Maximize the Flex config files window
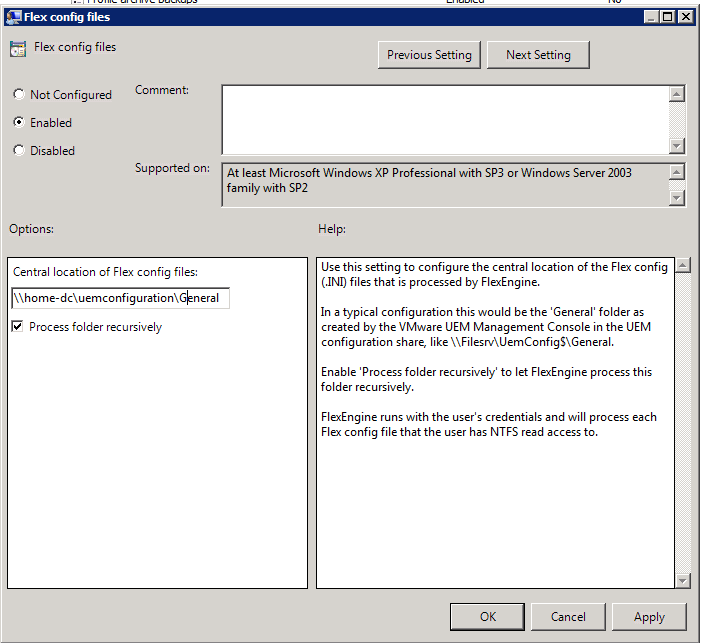 [x=667, y=17]
